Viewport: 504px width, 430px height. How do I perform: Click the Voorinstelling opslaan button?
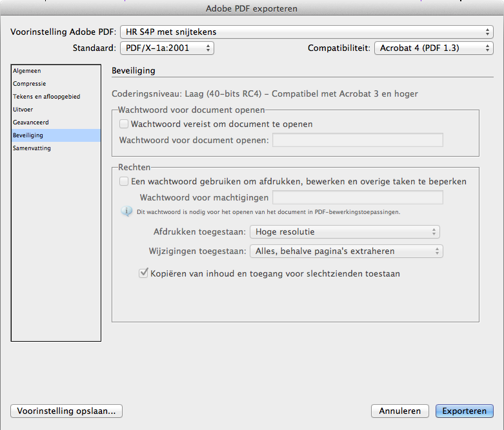(66, 411)
